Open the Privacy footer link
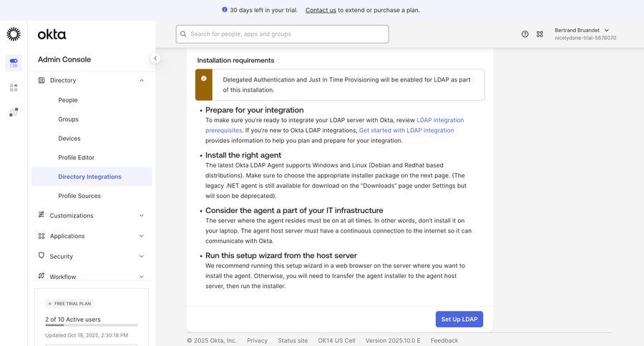The height and width of the screenshot is (346, 644). (257, 341)
